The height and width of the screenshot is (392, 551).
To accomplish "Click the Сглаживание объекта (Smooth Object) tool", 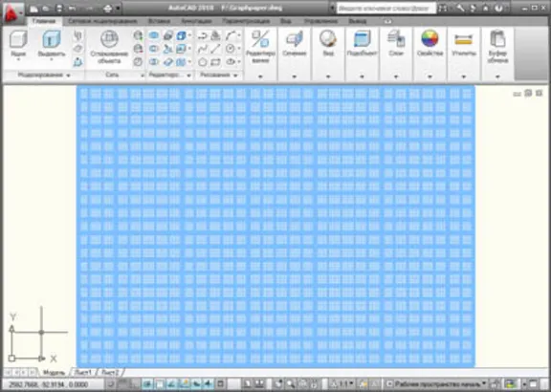I will pyautogui.click(x=109, y=48).
